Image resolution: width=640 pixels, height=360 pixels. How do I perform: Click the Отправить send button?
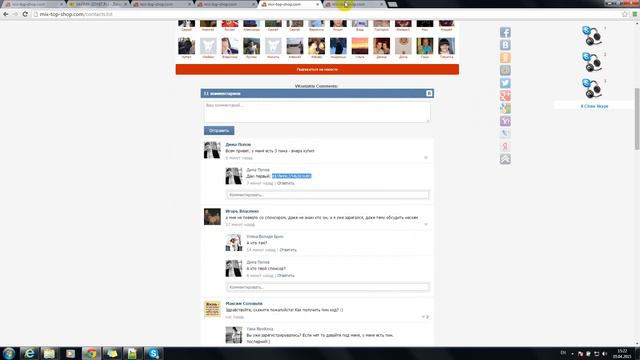[219, 131]
